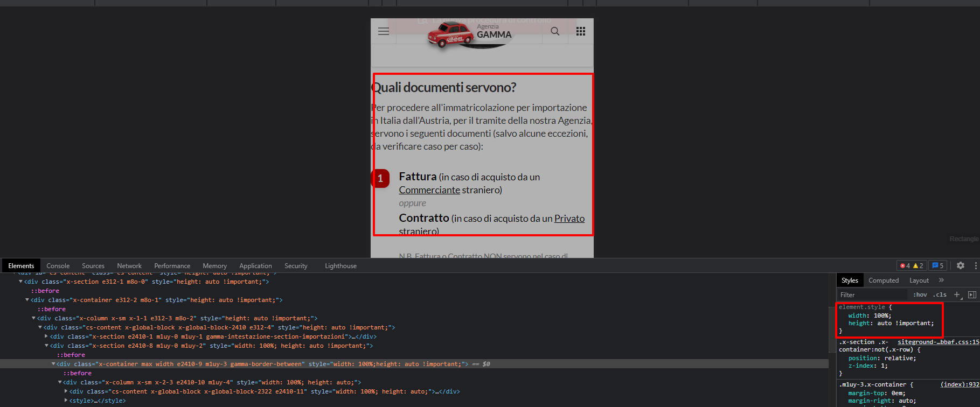Toggle the :hov element state panel
Viewport: 980px width, 407px height.
(920, 294)
